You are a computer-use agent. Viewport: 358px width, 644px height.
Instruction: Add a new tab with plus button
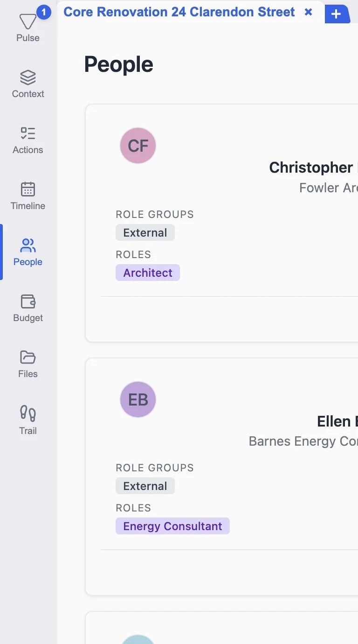[336, 14]
